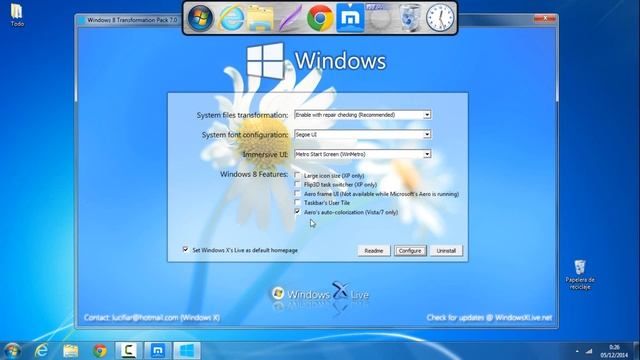Open Windows Explorer on the taskbar
The width and height of the screenshot is (640, 360).
tap(71, 351)
